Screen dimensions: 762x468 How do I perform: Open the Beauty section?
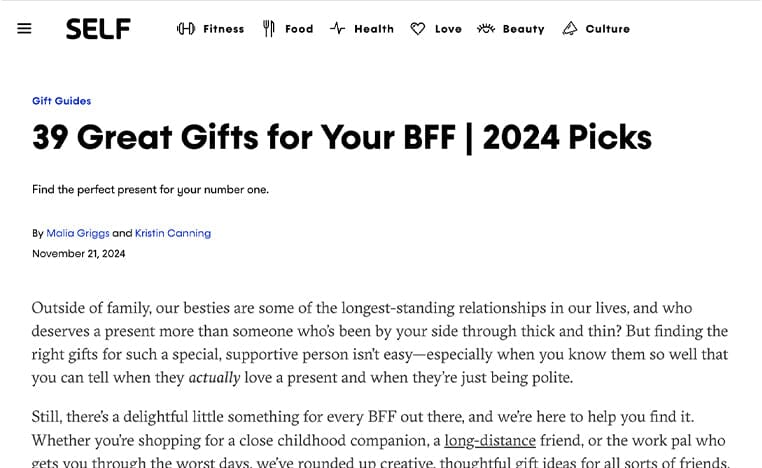[x=523, y=29]
